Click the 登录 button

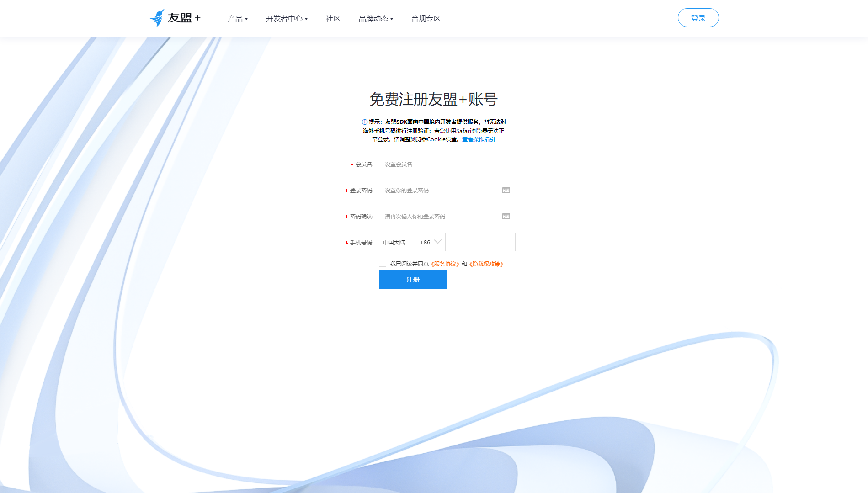pyautogui.click(x=698, y=17)
